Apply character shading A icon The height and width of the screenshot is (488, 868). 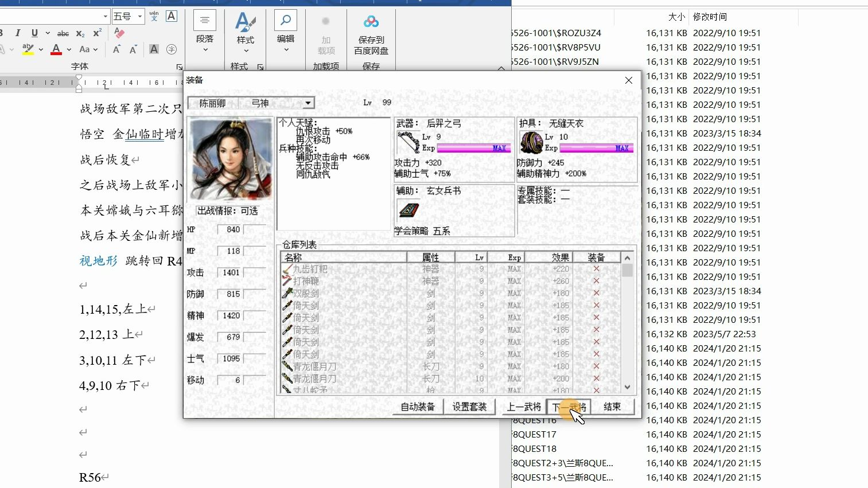[x=154, y=49]
